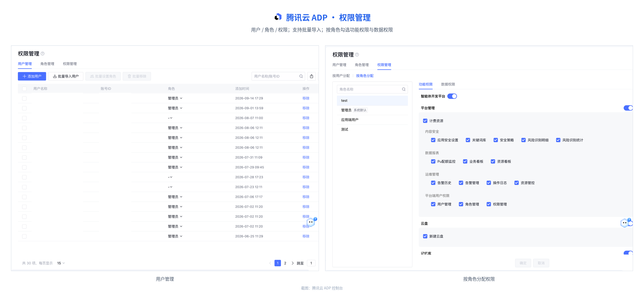644x304 pixels.
Task: Select the 管理员 系统默认 role
Action: click(372, 110)
